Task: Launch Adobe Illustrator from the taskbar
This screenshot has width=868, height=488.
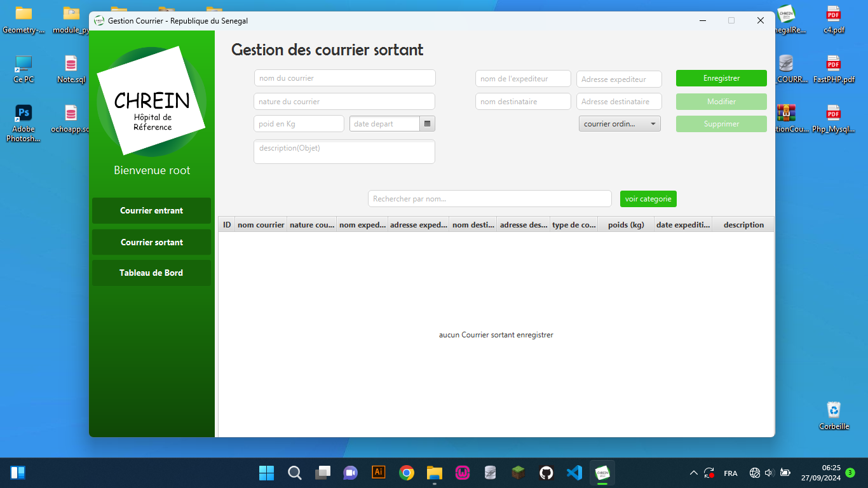Action: point(379,473)
